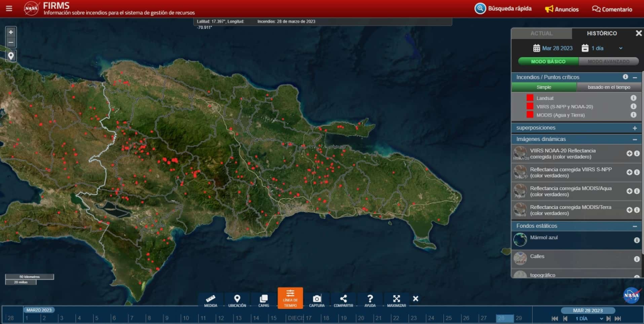
Task: Jump to last date on timeline
Action: point(618,319)
